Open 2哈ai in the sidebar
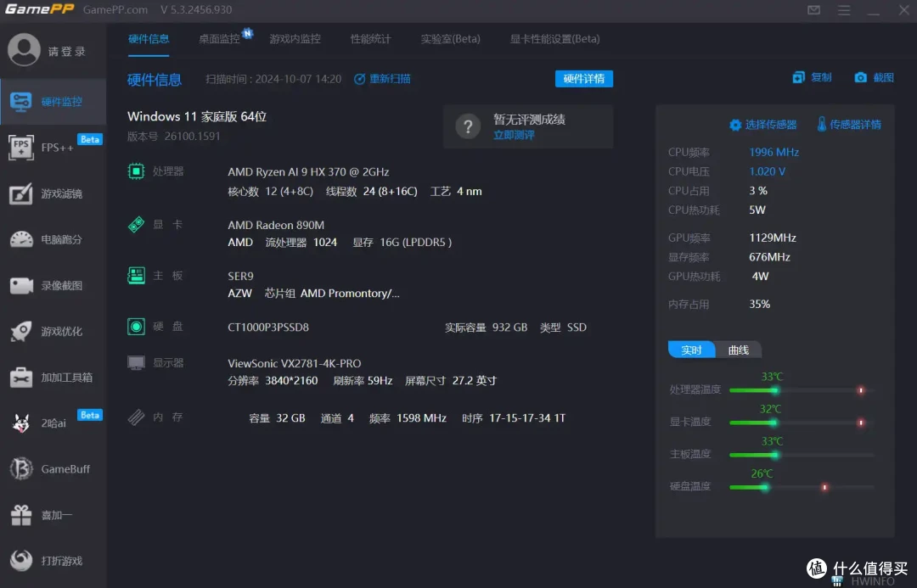The width and height of the screenshot is (917, 588). tap(53, 423)
